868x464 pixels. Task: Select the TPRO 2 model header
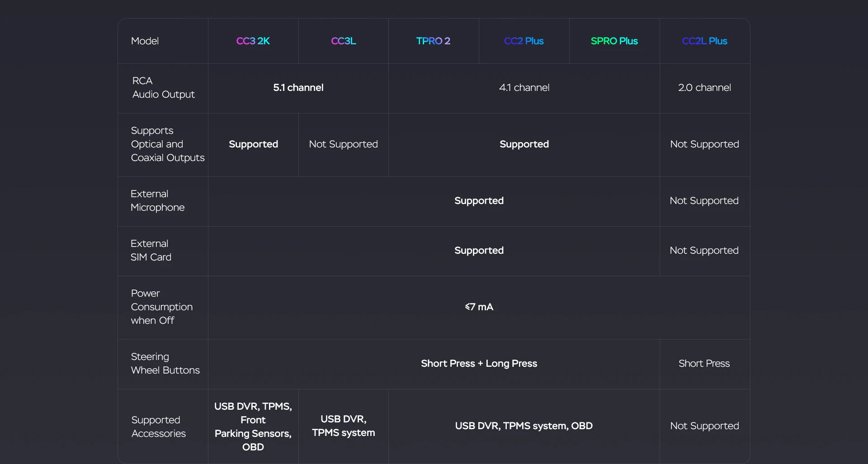(433, 41)
